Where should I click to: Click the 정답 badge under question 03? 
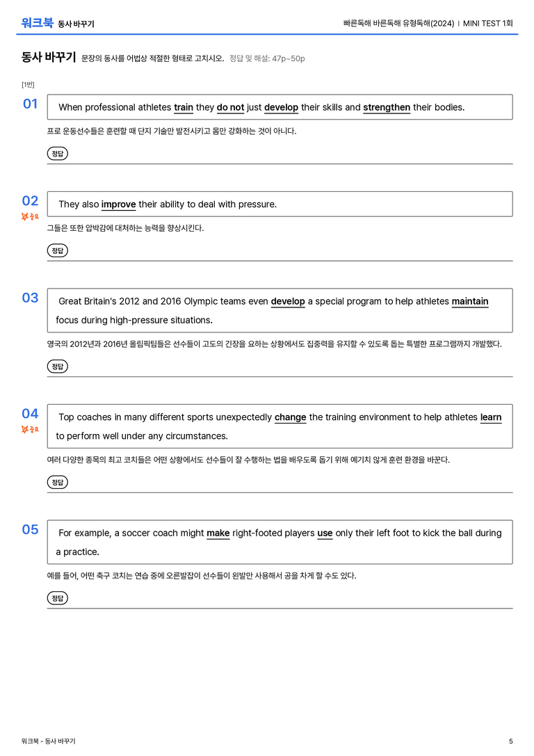pos(57,367)
